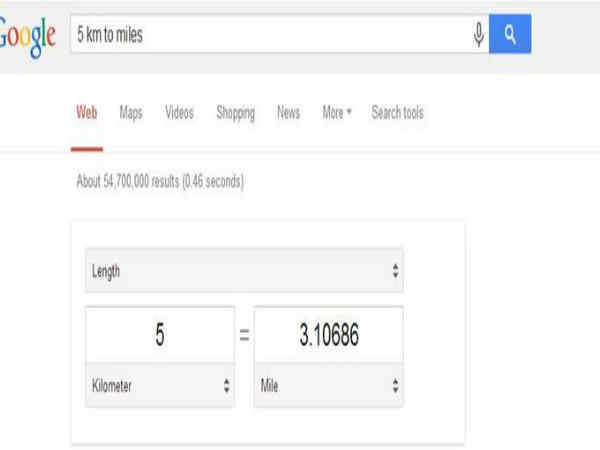The height and width of the screenshot is (450, 600).
Task: Focus the search box containing '5 km to miles'
Action: coord(270,35)
